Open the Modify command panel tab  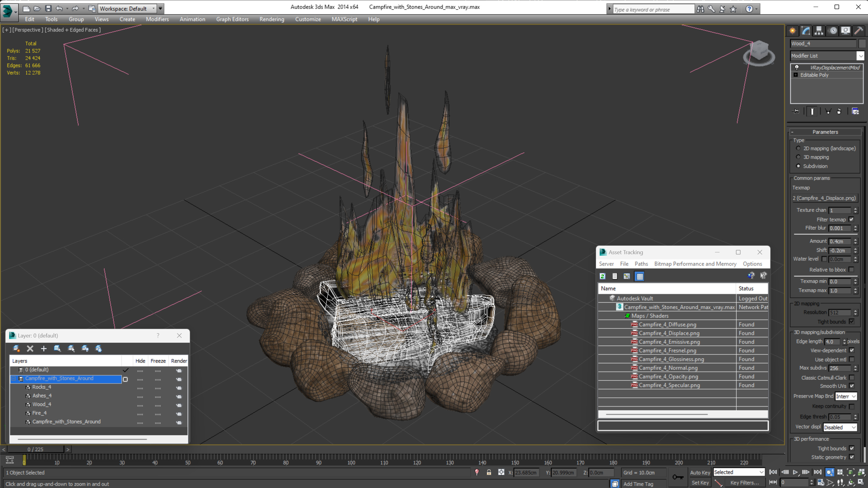(806, 31)
